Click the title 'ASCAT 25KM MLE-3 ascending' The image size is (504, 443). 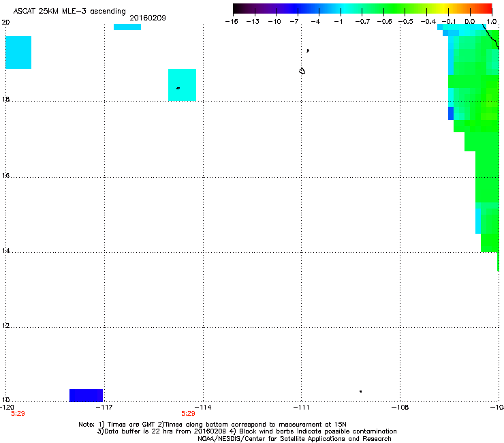click(x=69, y=12)
